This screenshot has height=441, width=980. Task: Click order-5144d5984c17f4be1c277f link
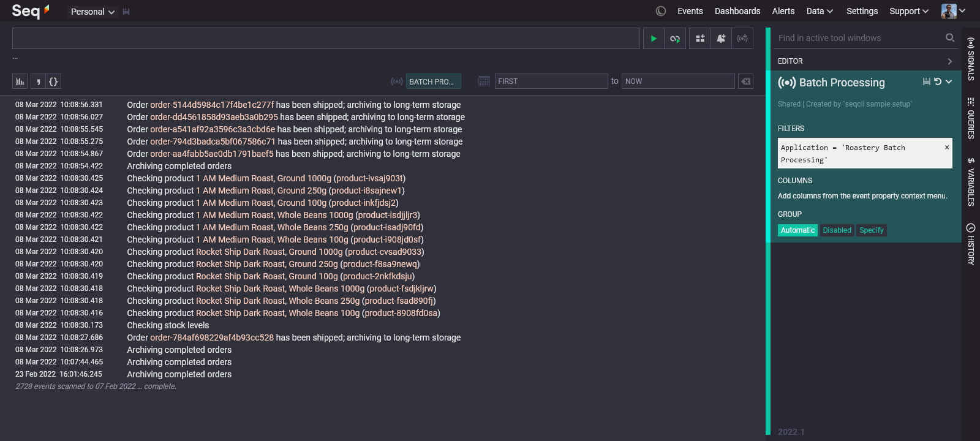pyautogui.click(x=212, y=105)
